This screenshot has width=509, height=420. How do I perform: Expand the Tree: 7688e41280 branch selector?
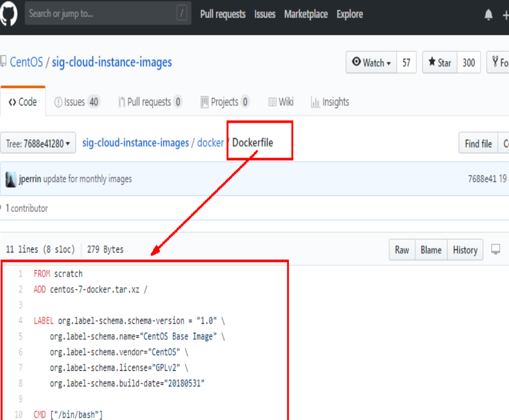click(x=38, y=143)
